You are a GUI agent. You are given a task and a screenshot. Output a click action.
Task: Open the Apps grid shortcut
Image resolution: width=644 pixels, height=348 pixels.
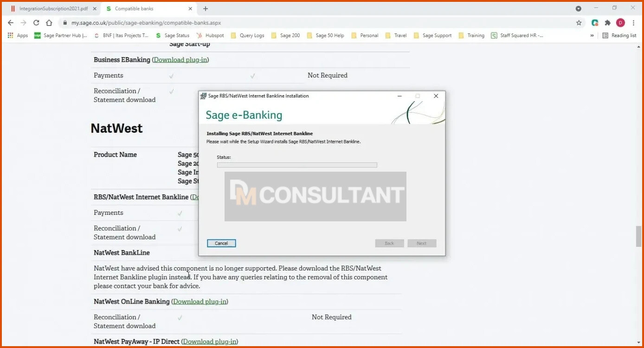tap(18, 35)
